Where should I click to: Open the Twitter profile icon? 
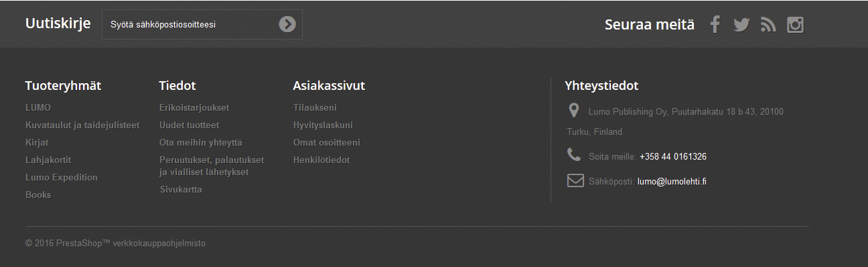coord(741,25)
